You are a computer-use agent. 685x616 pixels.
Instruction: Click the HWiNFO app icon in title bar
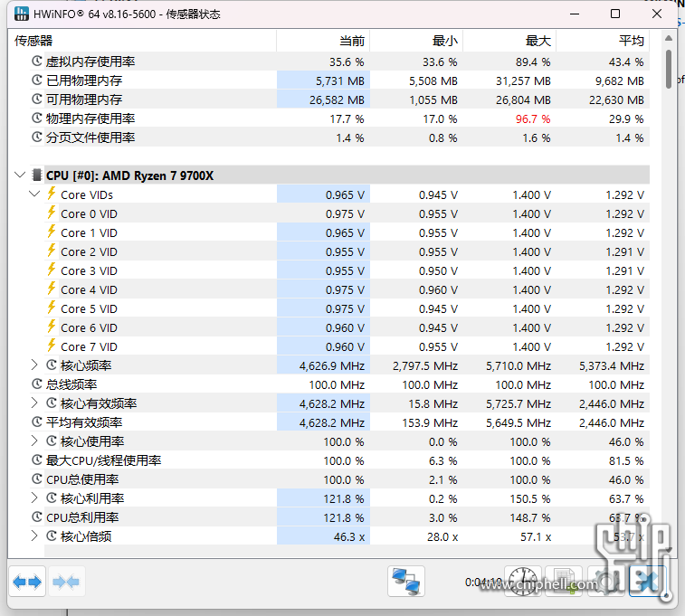coord(22,14)
